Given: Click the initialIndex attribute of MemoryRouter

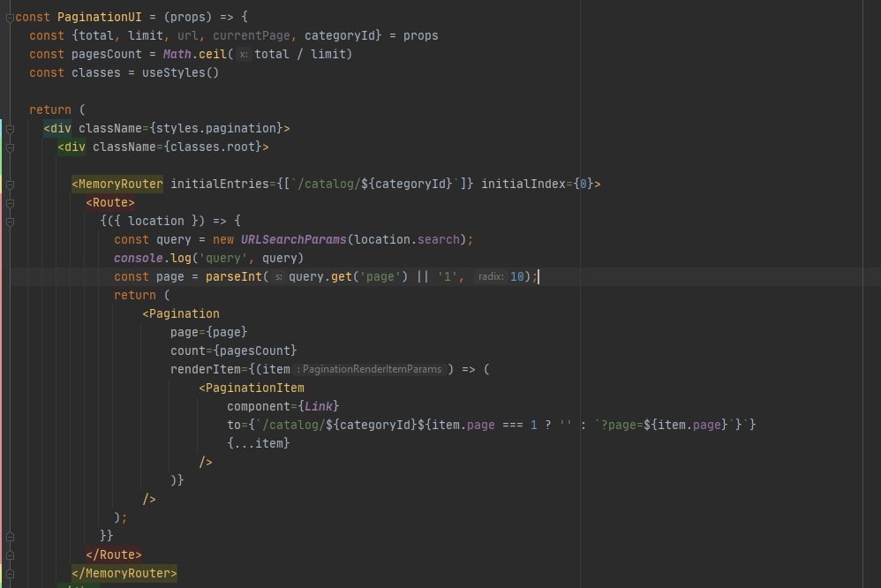Looking at the screenshot, I should click(523, 184).
